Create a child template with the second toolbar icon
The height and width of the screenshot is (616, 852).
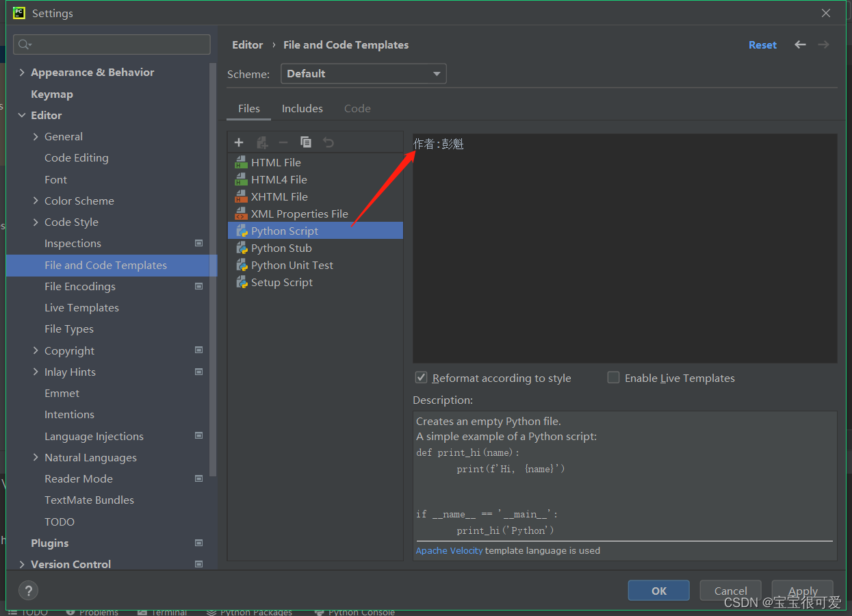(262, 142)
